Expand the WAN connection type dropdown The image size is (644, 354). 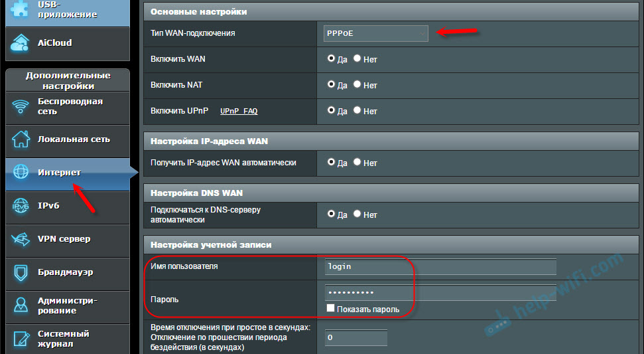[375, 33]
